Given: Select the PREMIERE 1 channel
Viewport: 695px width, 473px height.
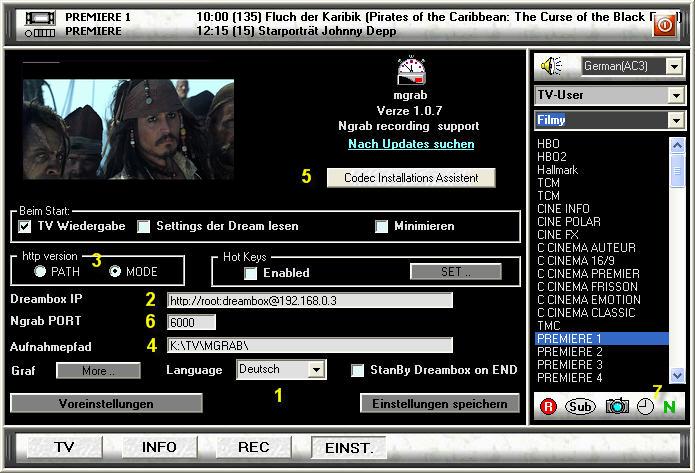Looking at the screenshot, I should [x=601, y=339].
